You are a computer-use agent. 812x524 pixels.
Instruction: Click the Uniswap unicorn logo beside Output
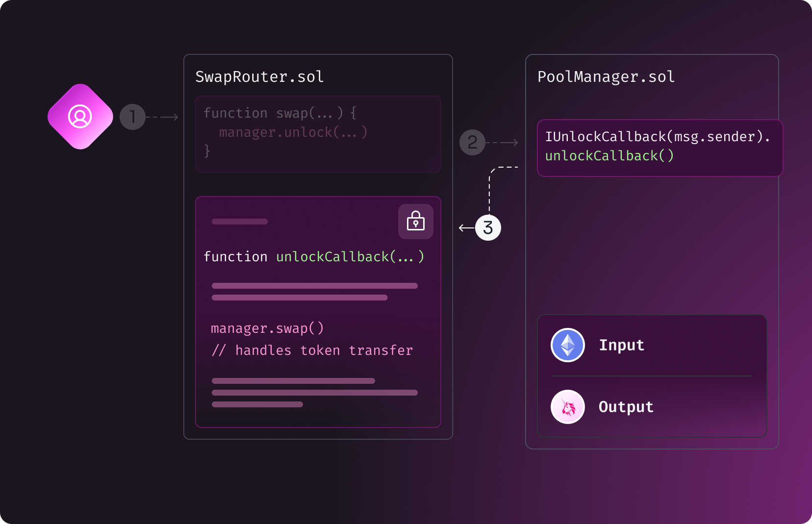(568, 407)
